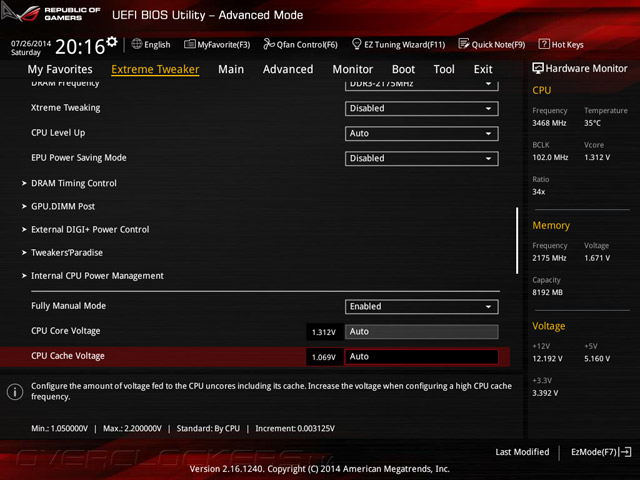640x480 pixels.
Task: Click the 34x Ratio value
Action: coord(539,191)
